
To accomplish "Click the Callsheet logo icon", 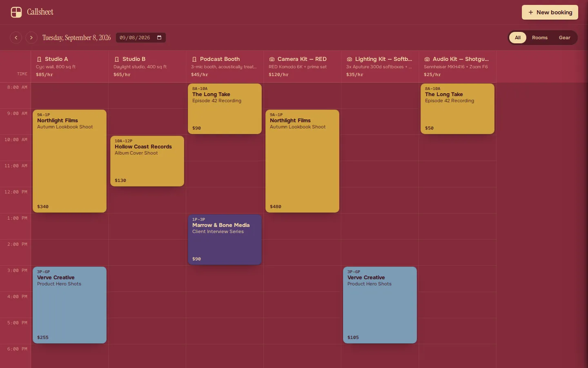I will click(16, 12).
